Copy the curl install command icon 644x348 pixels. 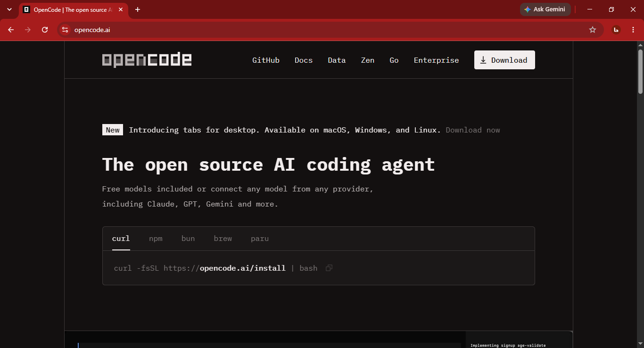[329, 268]
